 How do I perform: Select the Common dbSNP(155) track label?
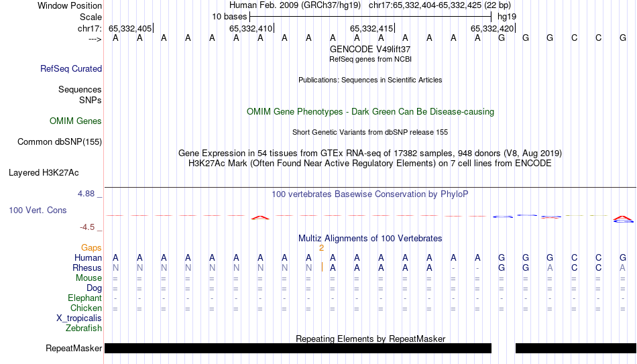(x=60, y=142)
